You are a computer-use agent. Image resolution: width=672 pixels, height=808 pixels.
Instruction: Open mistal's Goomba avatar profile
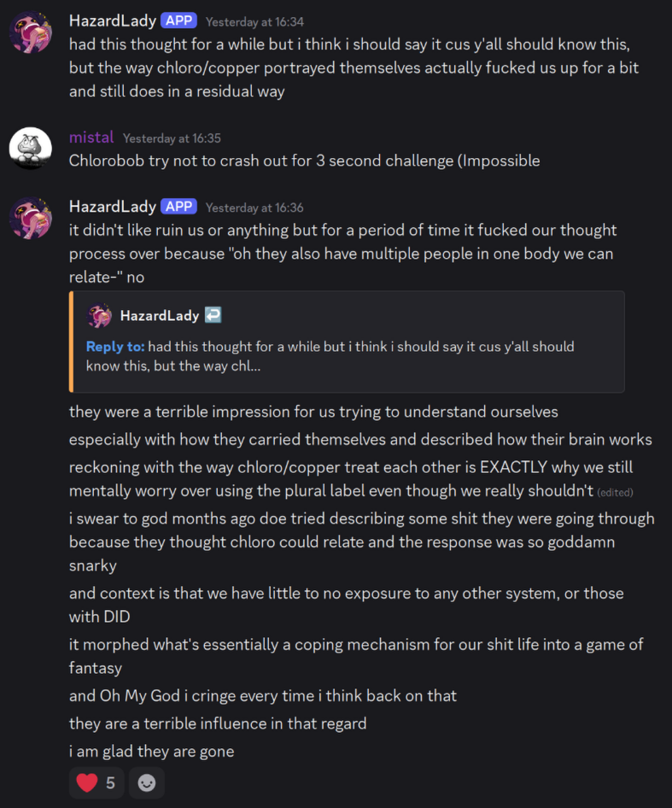coord(31,149)
